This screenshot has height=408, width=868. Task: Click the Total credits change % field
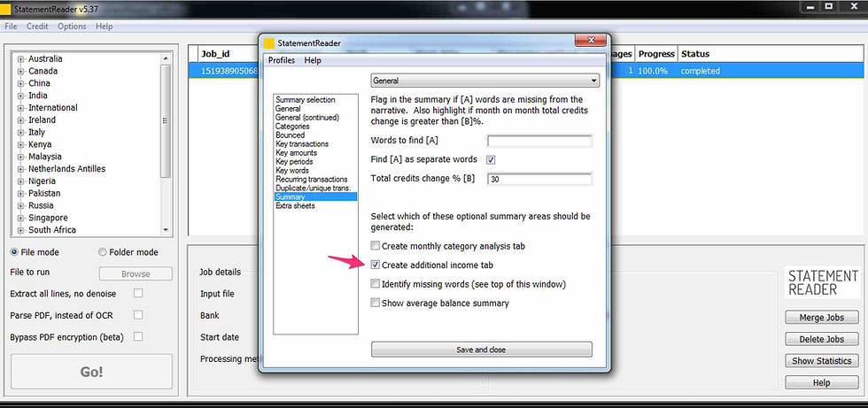click(x=539, y=179)
